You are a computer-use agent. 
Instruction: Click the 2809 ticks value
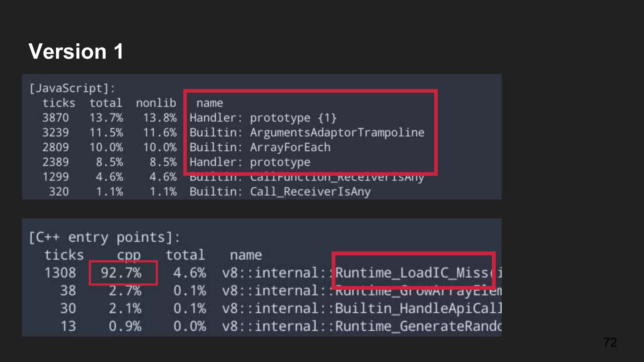click(x=55, y=147)
